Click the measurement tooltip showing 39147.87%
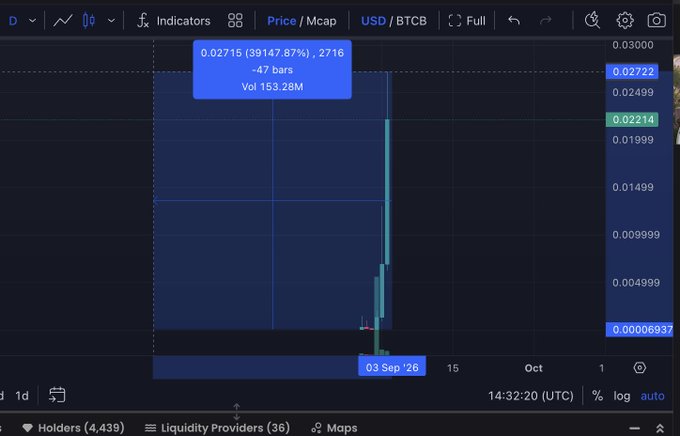Viewport: 680px width, 436px height. 272,69
